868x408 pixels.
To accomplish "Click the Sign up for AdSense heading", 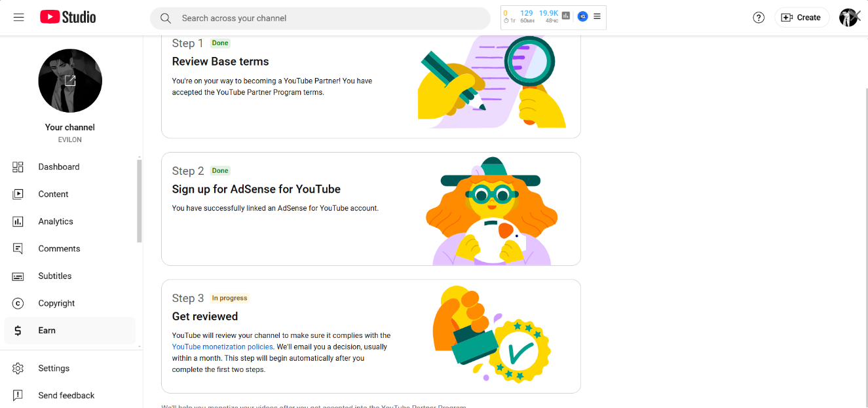I will pos(257,189).
